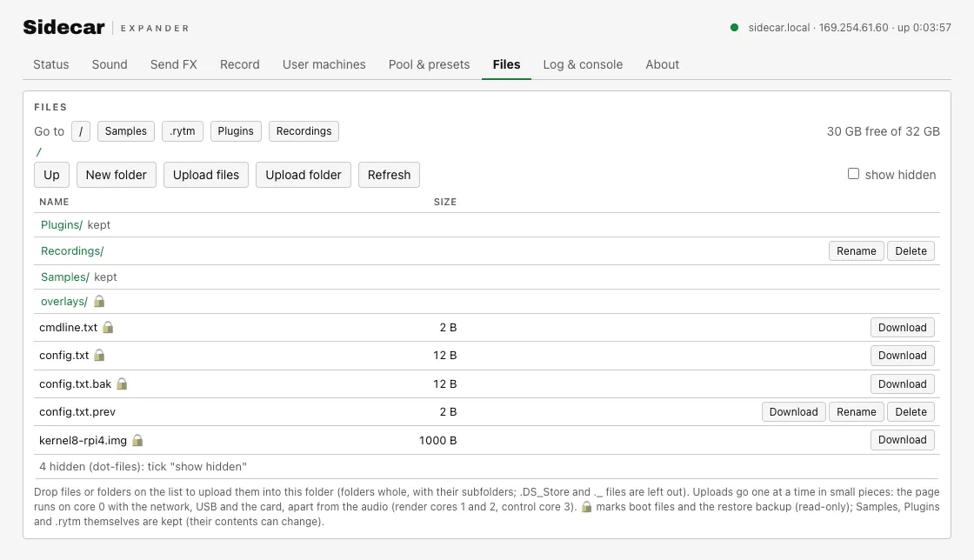Image resolution: width=974 pixels, height=560 pixels.
Task: Open the Plugins/ folder link
Action: (62, 224)
